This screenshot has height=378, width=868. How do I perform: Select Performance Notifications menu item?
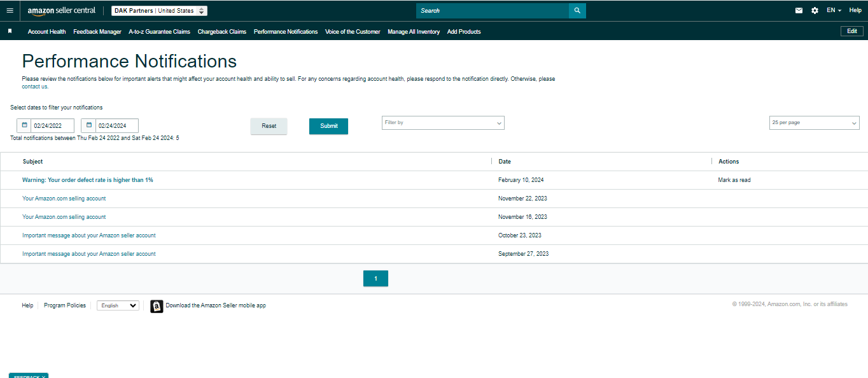(286, 31)
